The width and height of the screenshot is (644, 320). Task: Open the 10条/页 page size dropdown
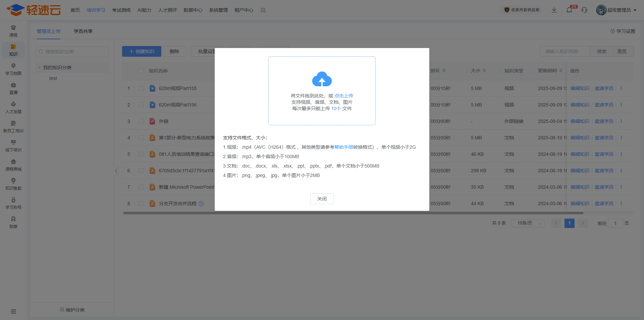click(x=527, y=223)
